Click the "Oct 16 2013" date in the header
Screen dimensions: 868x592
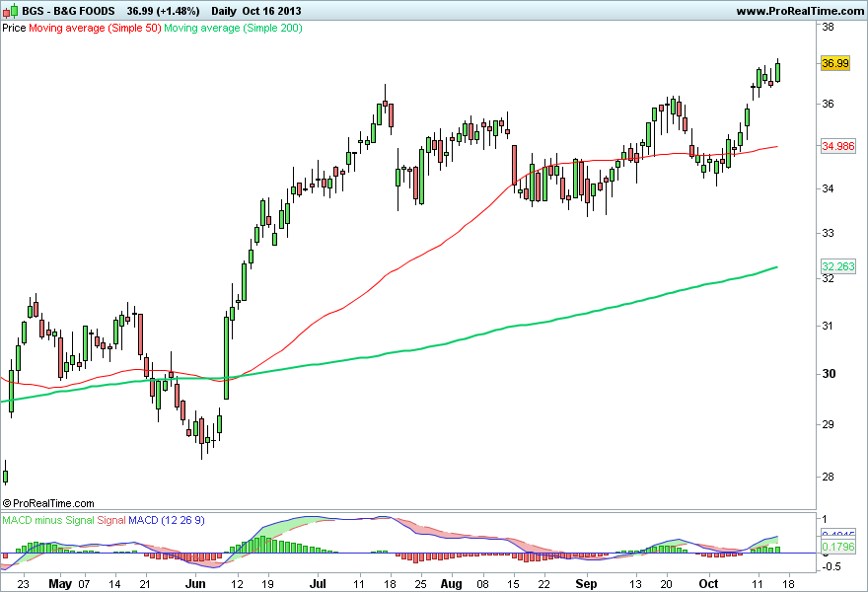point(272,11)
